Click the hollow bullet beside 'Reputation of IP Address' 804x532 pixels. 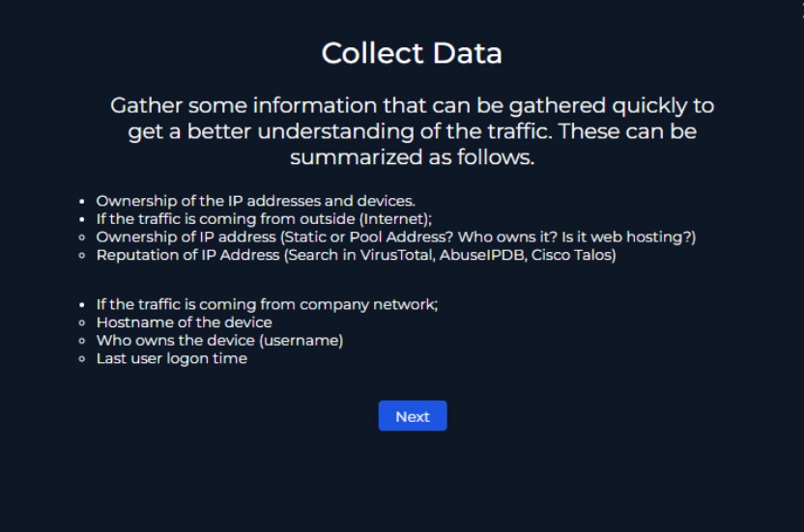[82, 255]
